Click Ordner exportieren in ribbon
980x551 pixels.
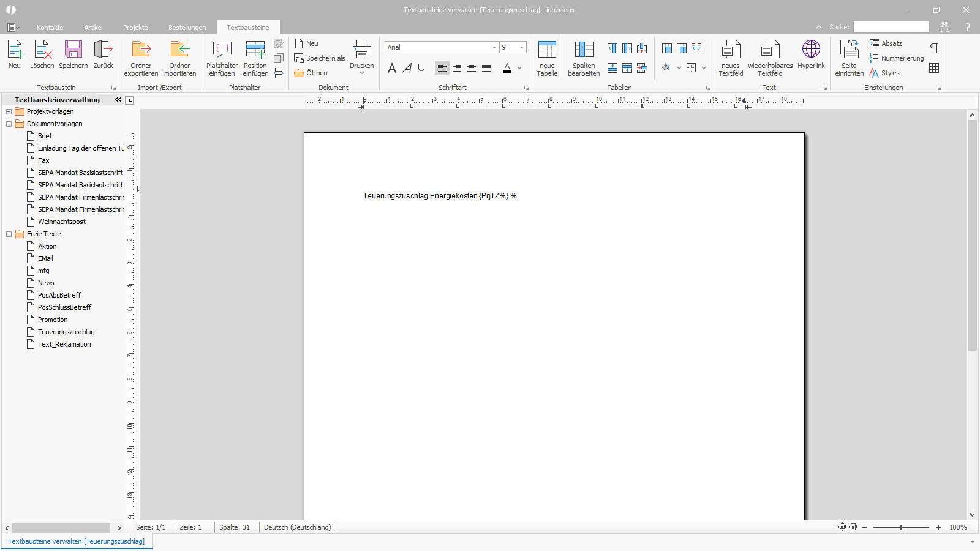click(141, 59)
